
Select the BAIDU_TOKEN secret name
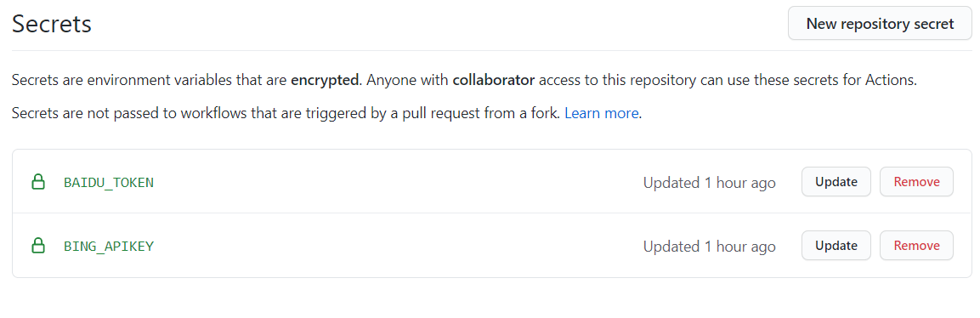(x=109, y=183)
